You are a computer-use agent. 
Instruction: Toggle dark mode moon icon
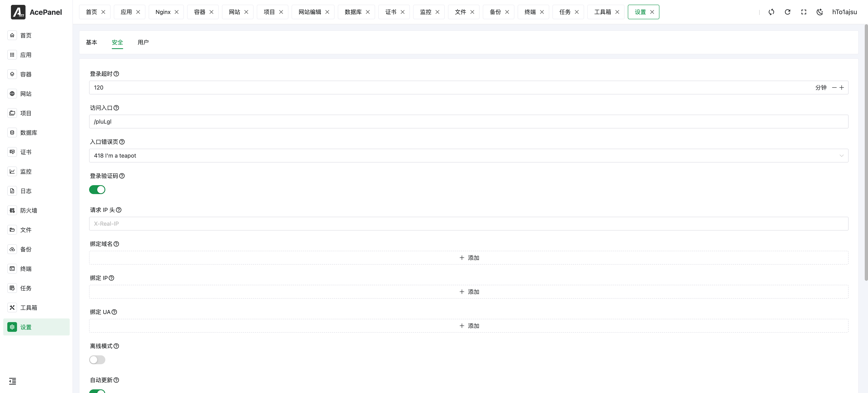coord(819,12)
